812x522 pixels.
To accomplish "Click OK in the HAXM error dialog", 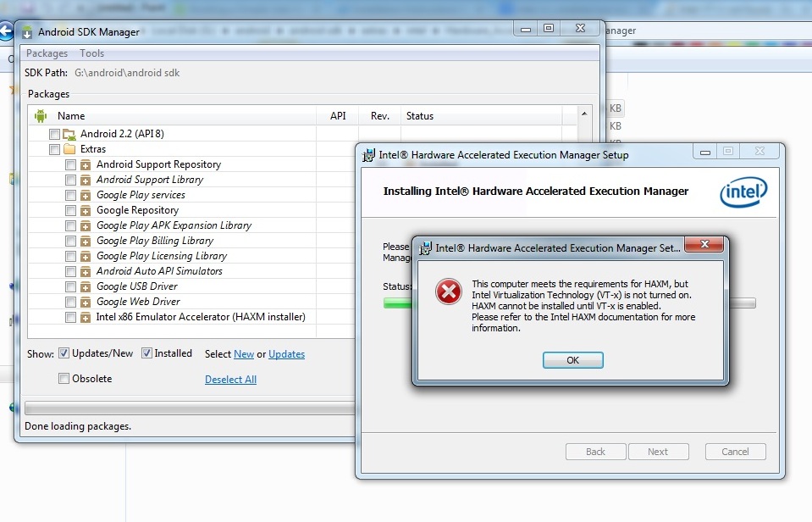I will (x=572, y=360).
